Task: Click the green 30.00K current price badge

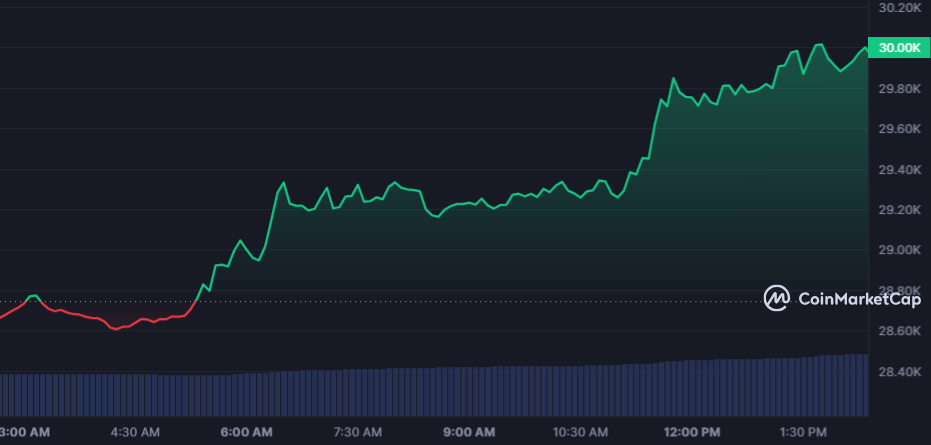Action: pos(897,48)
